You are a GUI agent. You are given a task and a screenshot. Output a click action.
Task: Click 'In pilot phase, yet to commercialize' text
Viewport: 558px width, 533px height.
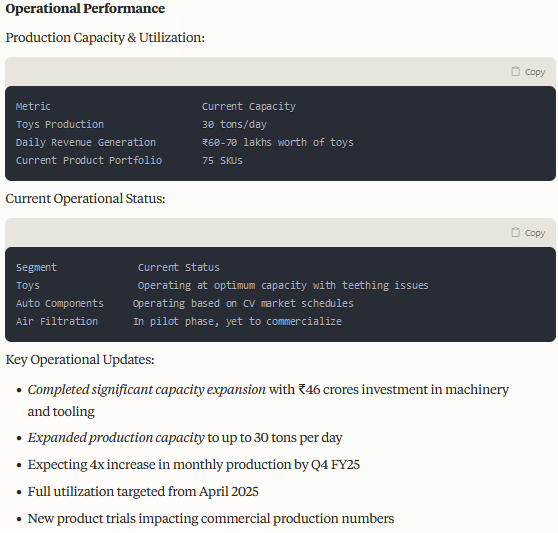click(237, 321)
